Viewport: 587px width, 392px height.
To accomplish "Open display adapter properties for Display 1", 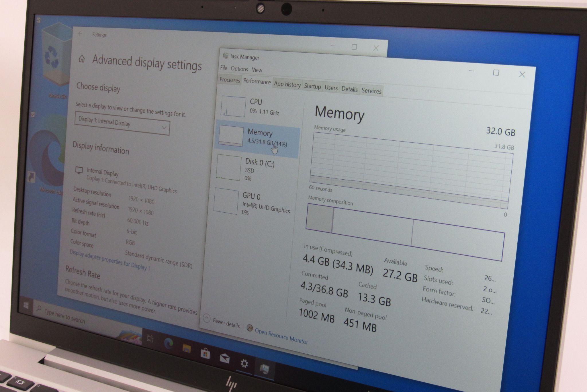I will coord(109,260).
